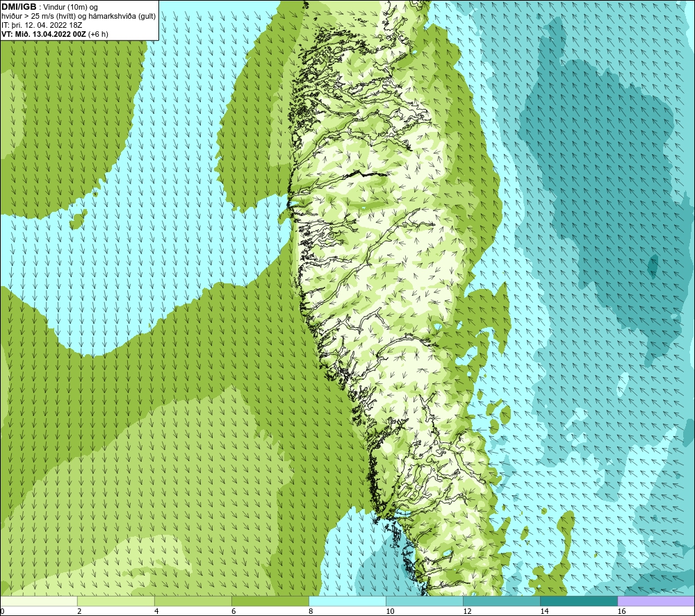The image size is (695, 616).
Task: Click the scale label "8"
Action: pyautogui.click(x=311, y=611)
